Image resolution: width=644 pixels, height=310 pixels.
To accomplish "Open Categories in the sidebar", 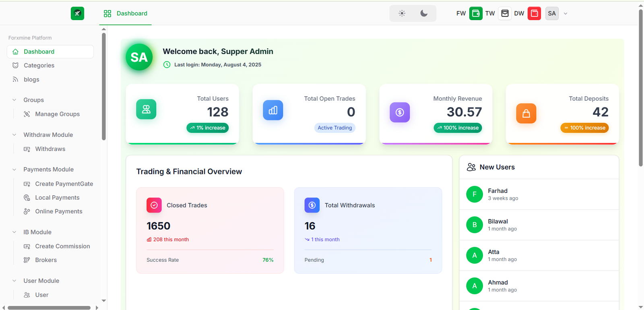I will click(39, 66).
